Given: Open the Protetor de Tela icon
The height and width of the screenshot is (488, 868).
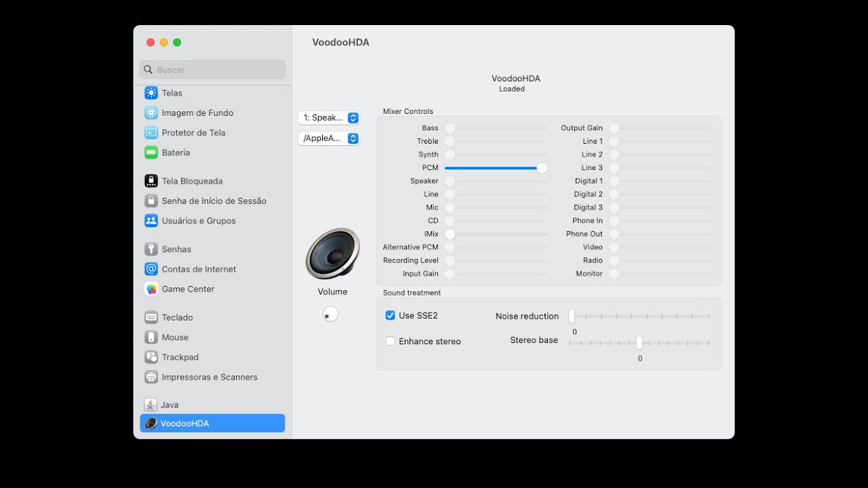Looking at the screenshot, I should coord(151,133).
